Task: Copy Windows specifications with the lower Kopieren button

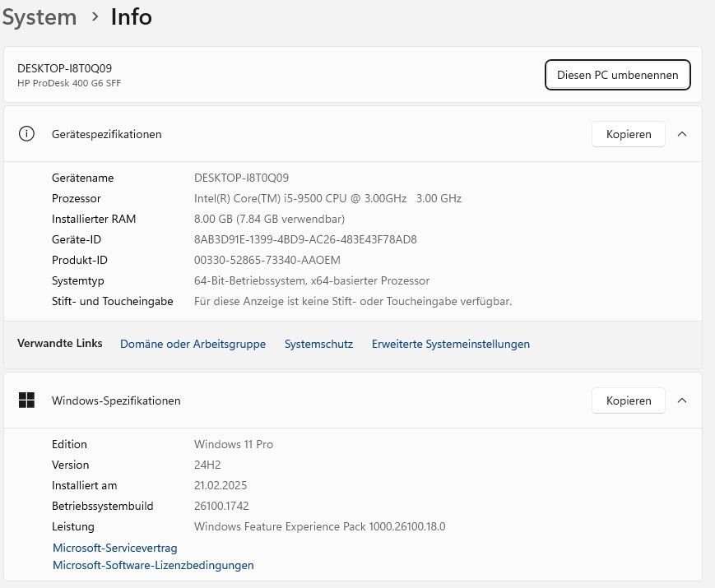Action: coord(628,400)
